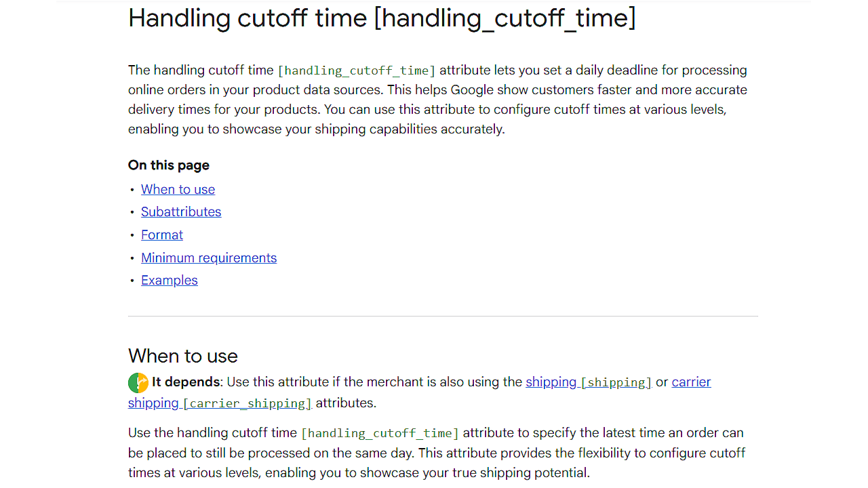Jump to the Examples link
The image size is (868, 488).
(x=170, y=280)
